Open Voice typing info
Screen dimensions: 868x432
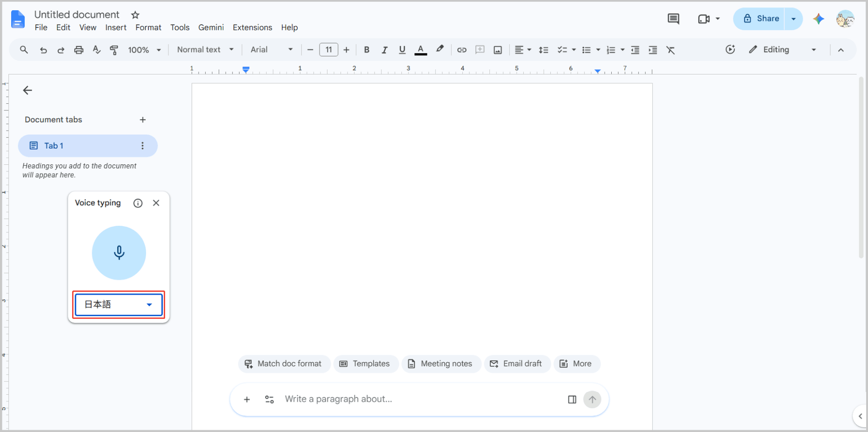tap(138, 203)
